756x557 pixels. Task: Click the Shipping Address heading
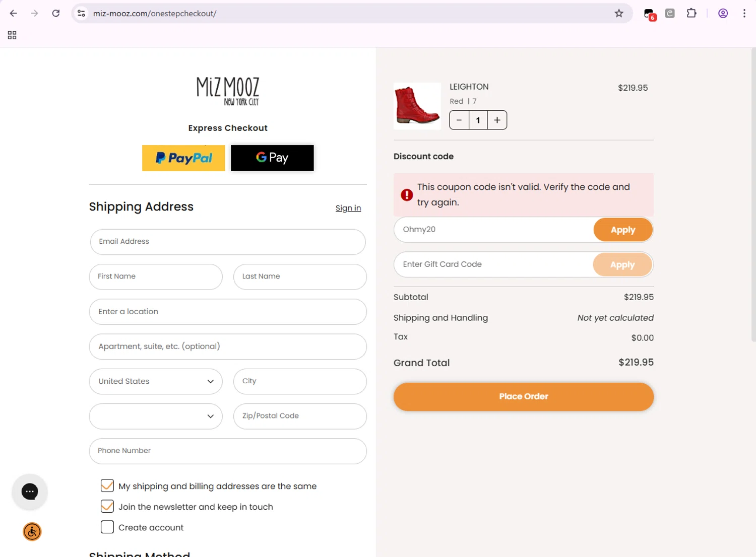tap(141, 206)
